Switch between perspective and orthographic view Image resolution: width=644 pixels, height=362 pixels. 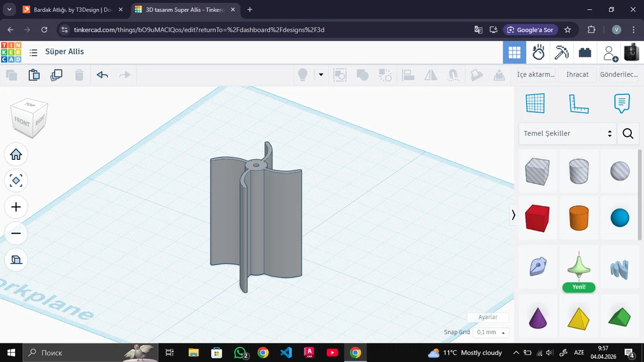click(16, 259)
